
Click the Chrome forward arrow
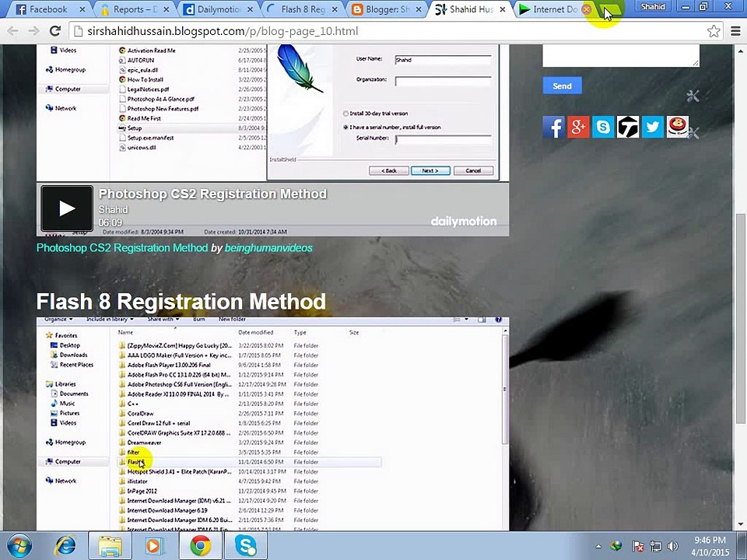tap(33, 31)
